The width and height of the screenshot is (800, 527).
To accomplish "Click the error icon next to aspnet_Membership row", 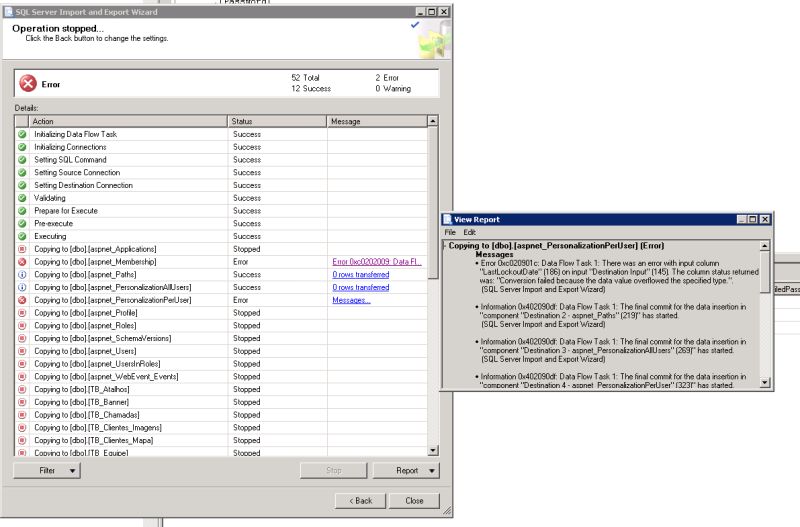I will [x=22, y=262].
